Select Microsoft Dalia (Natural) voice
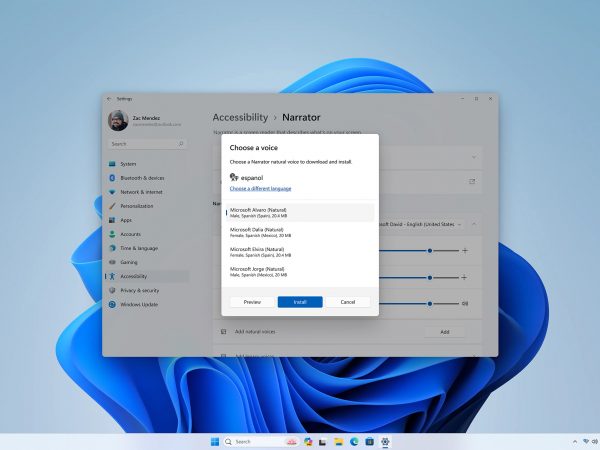The width and height of the screenshot is (600, 450). [300, 233]
